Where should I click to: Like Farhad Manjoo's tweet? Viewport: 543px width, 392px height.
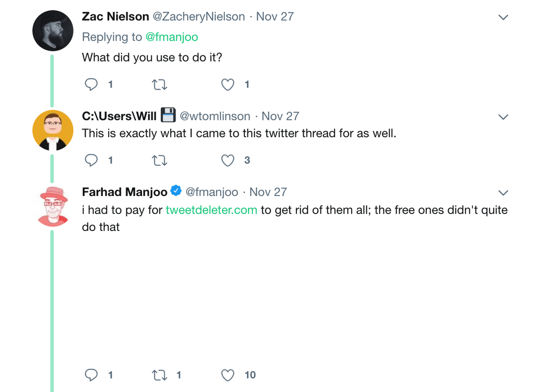coord(228,375)
